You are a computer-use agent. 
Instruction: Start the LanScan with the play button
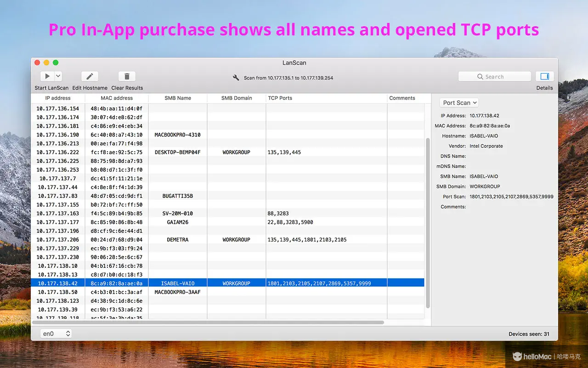click(x=47, y=76)
